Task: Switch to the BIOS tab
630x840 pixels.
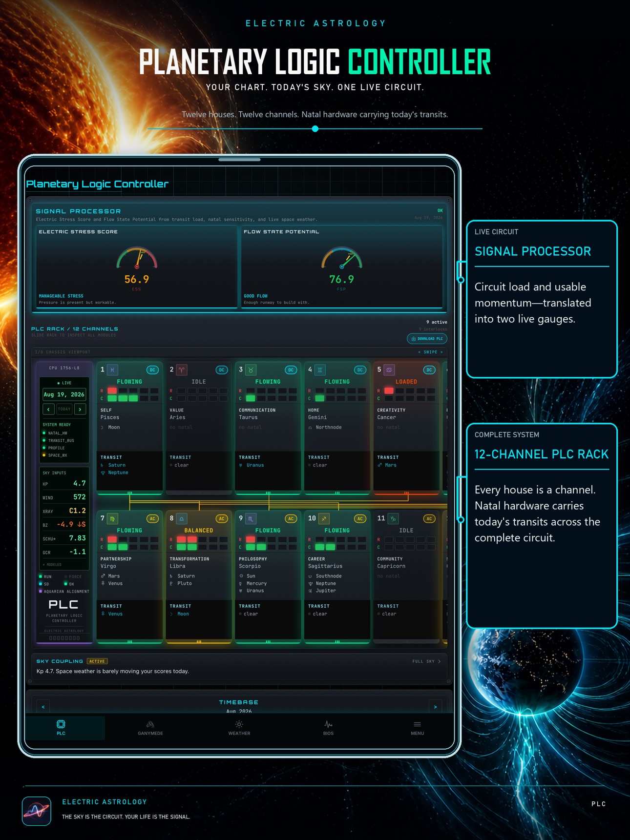Action: (x=328, y=727)
